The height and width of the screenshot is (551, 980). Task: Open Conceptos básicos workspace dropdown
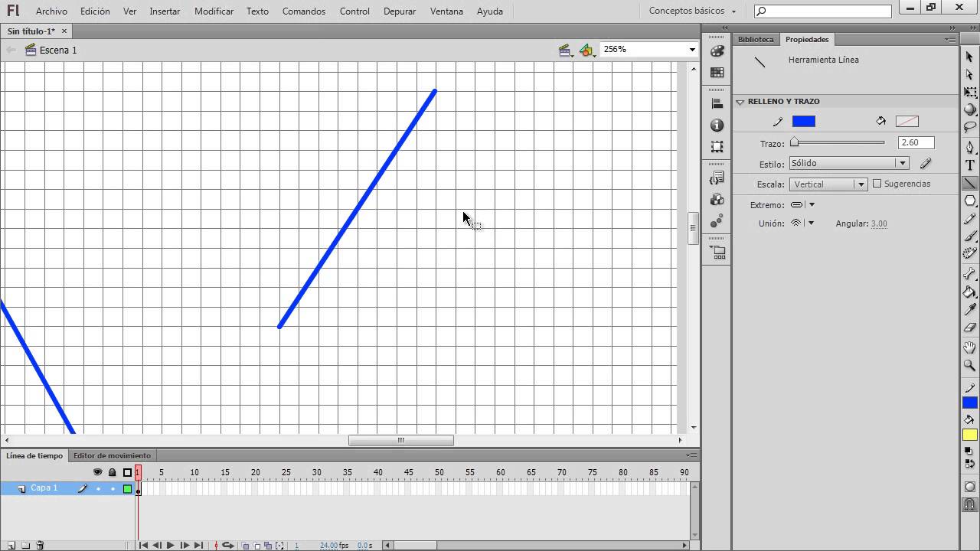coord(692,11)
